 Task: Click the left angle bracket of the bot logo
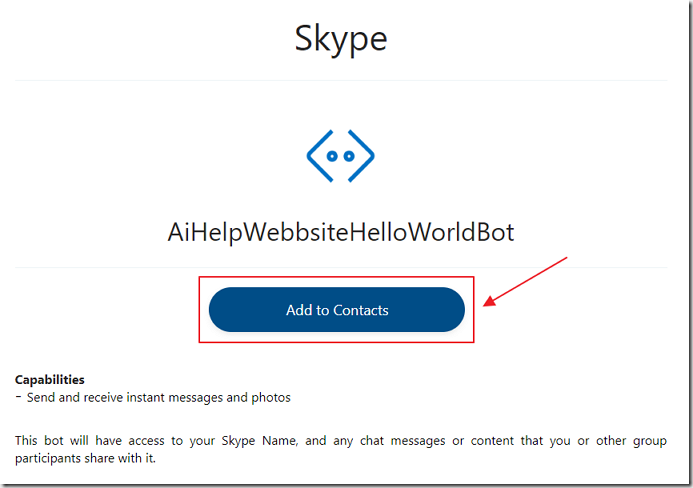pyautogui.click(x=319, y=156)
